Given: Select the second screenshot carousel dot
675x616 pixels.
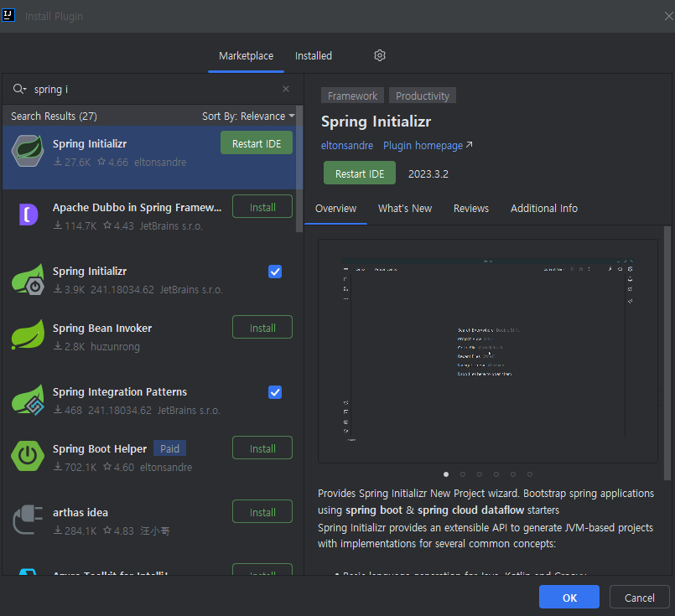Looking at the screenshot, I should click(463, 474).
